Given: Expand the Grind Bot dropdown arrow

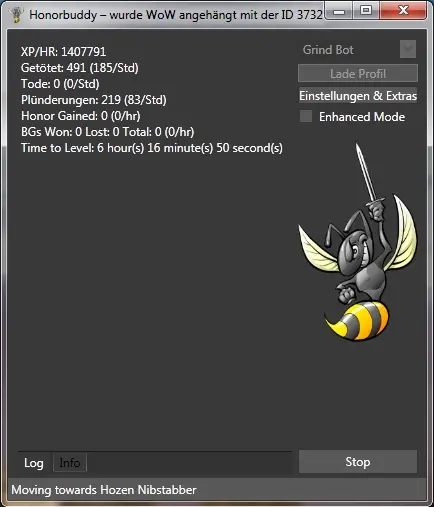Looking at the screenshot, I should 408,49.
